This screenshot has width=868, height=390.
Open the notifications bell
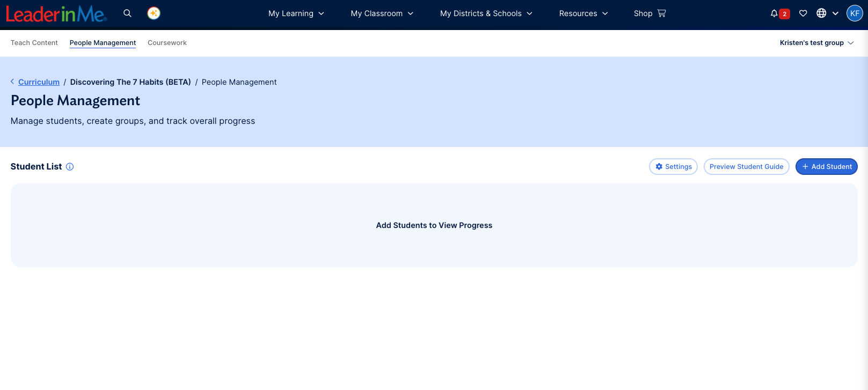tap(774, 13)
